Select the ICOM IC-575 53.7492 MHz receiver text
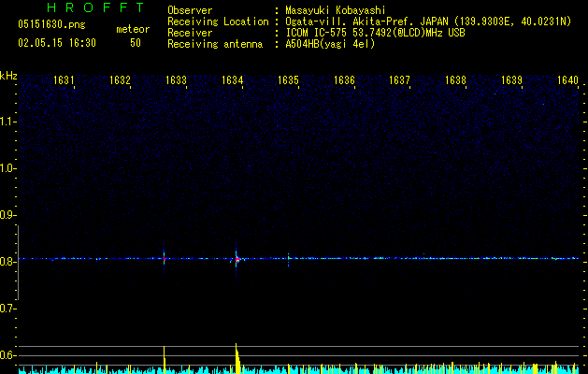 (x=375, y=33)
